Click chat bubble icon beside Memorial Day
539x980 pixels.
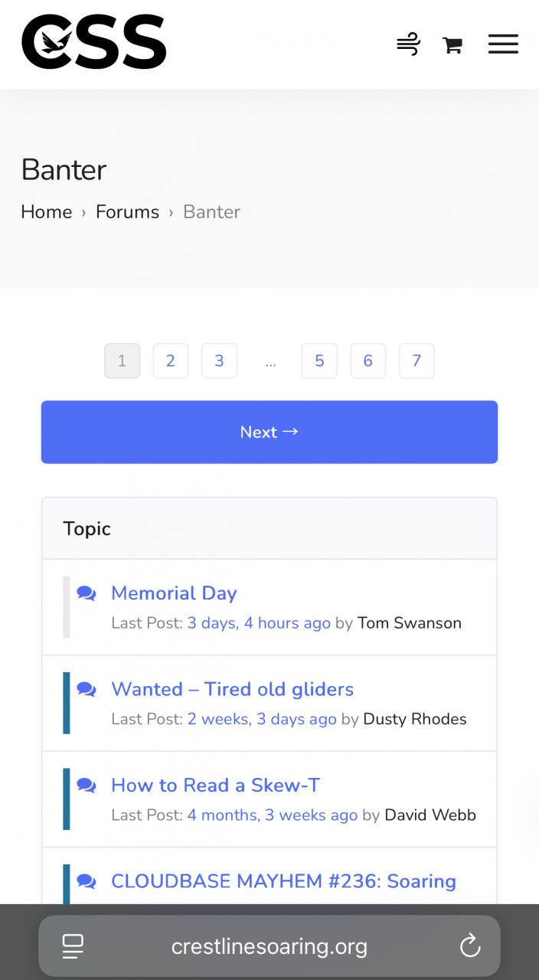pos(87,593)
